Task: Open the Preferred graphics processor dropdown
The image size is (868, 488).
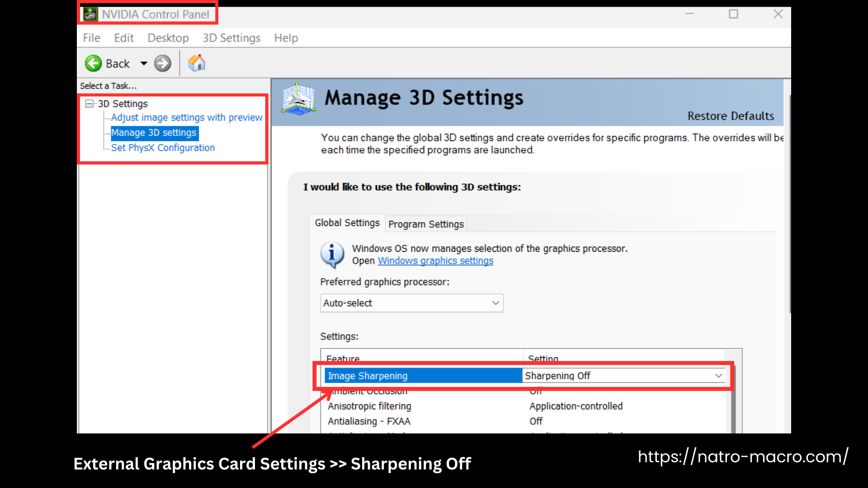Action: click(495, 303)
